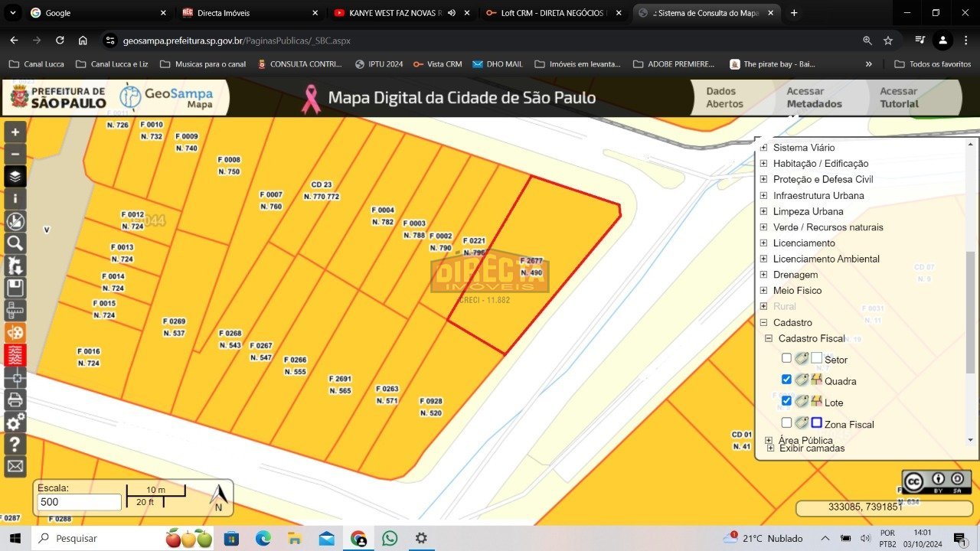Click the Escala input field

[79, 502]
